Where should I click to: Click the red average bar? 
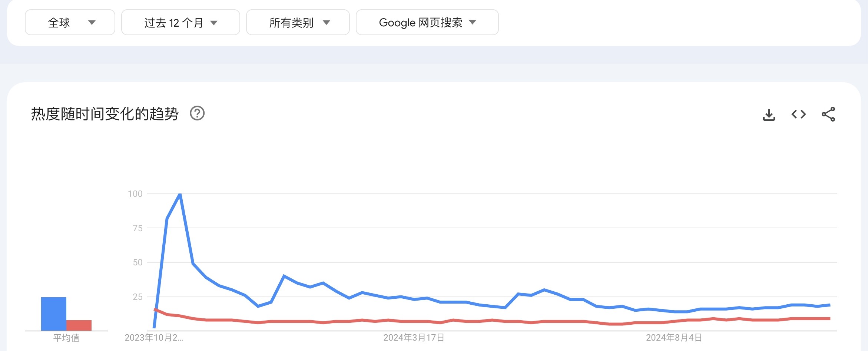click(79, 325)
